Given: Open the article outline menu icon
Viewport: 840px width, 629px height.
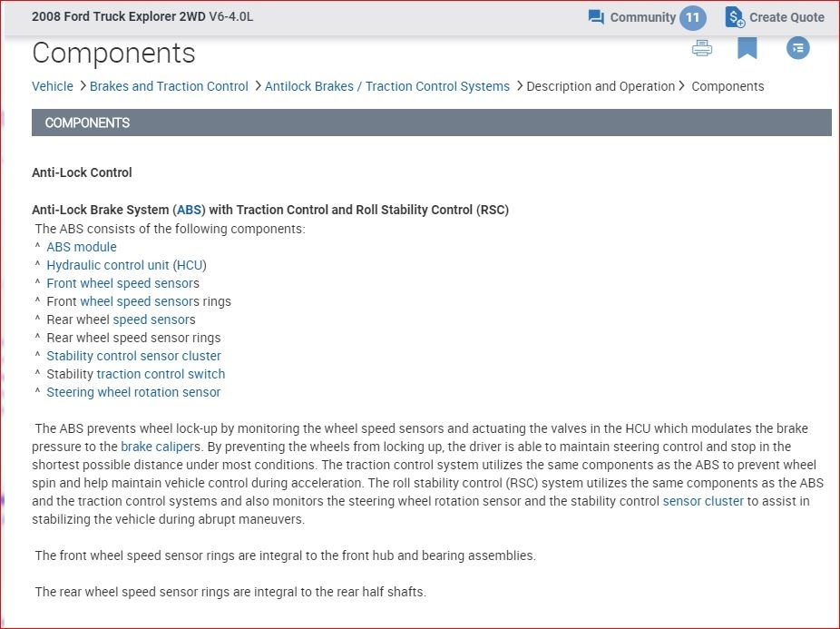Looking at the screenshot, I should [798, 48].
